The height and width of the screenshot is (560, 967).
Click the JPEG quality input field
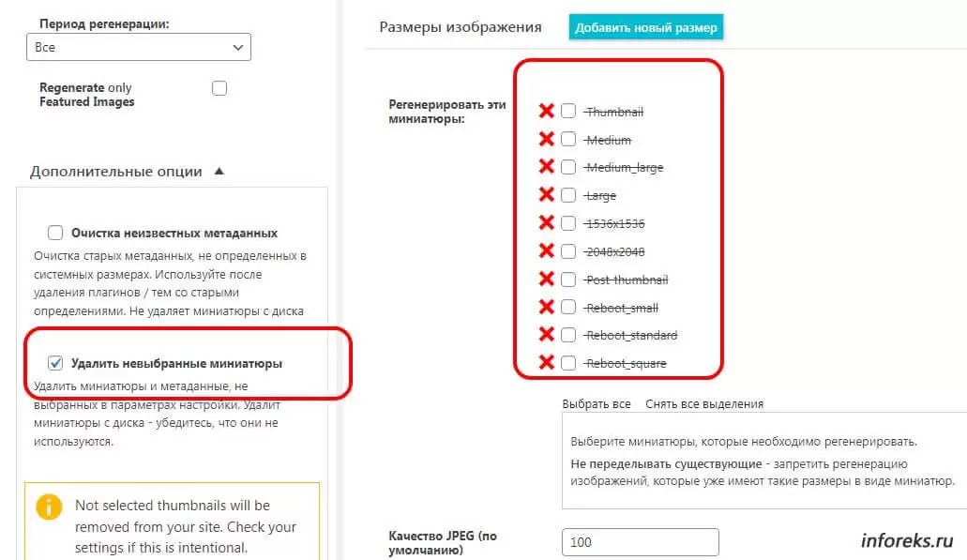coord(641,541)
